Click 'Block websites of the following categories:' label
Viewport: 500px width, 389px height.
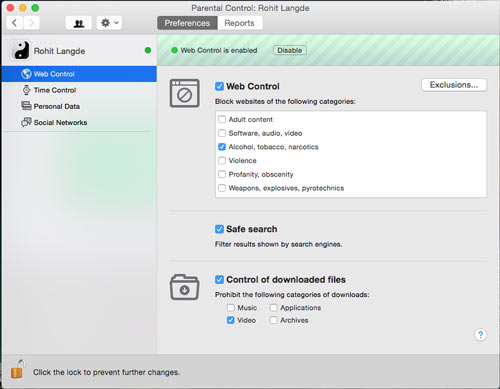point(285,101)
